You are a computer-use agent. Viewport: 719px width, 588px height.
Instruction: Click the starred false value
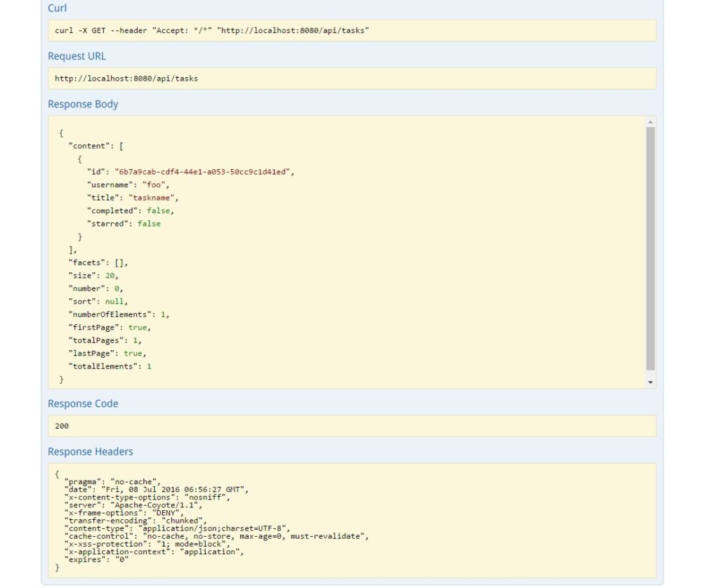tap(149, 223)
